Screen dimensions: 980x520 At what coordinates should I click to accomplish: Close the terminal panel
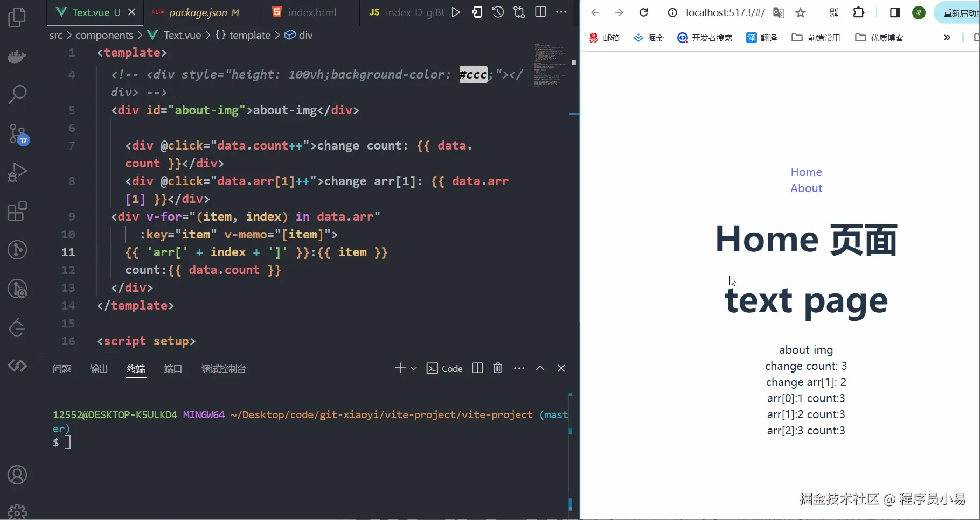pyautogui.click(x=561, y=368)
